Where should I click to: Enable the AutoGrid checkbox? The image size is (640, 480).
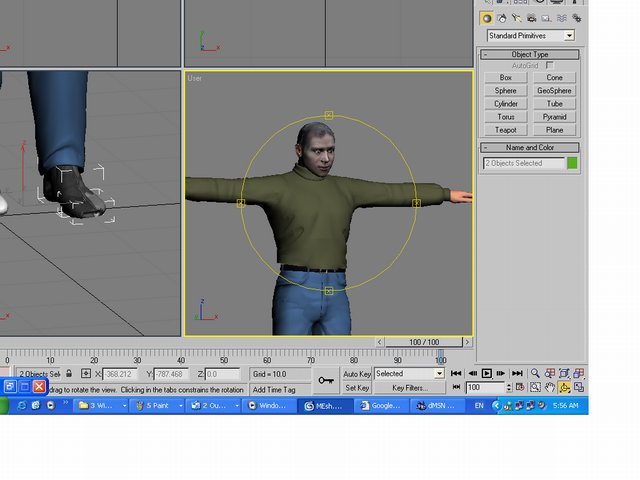click(x=549, y=65)
